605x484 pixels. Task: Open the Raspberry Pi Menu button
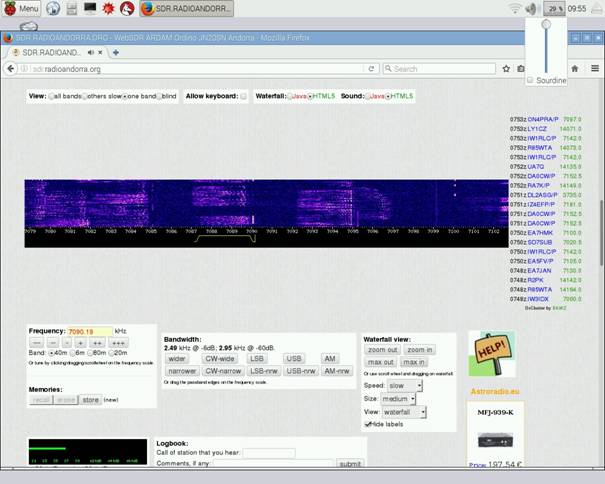point(21,8)
